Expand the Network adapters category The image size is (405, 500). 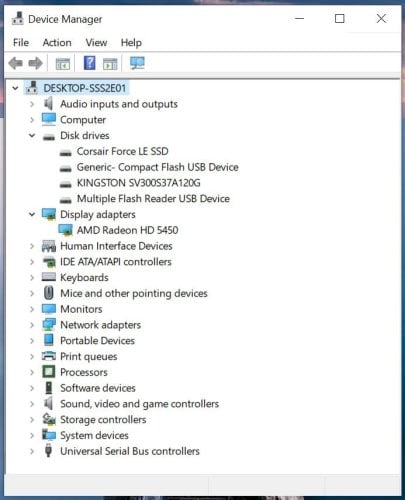(x=32, y=325)
